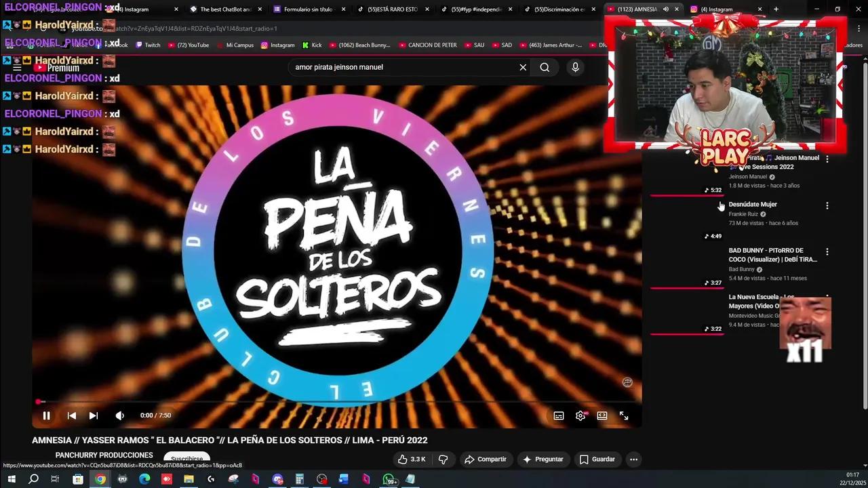The width and height of the screenshot is (868, 488).
Task: Open the player settings gear menu
Action: [580, 415]
